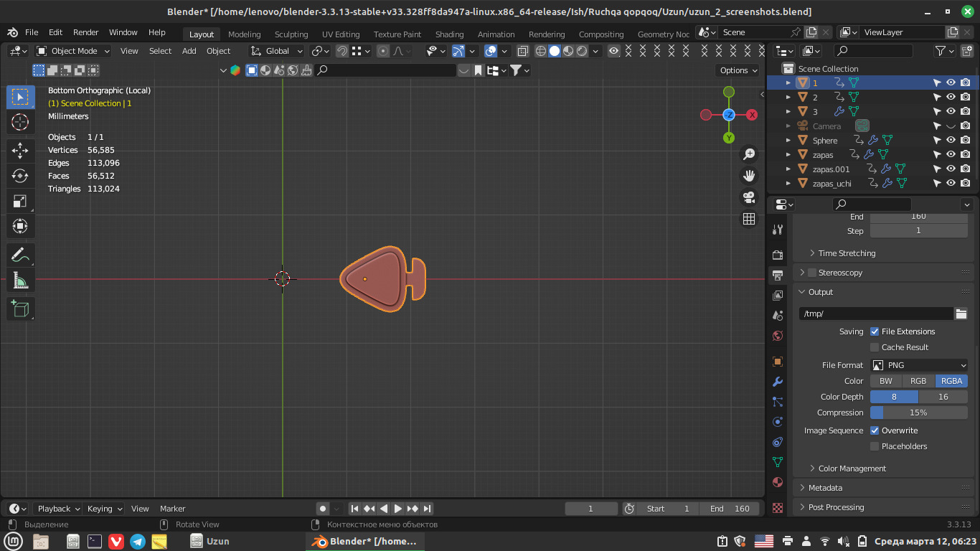
Task: Switch to the Animation workspace tab
Action: tap(496, 34)
